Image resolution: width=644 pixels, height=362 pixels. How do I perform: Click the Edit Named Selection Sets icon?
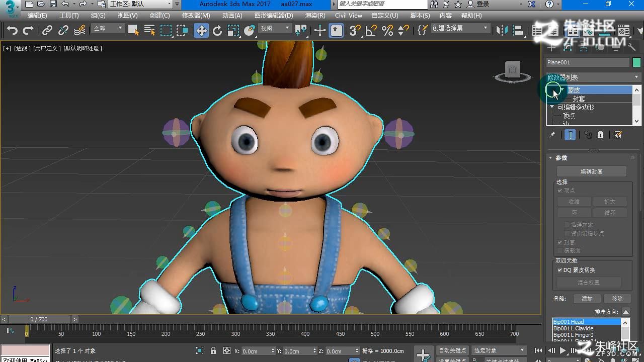[x=423, y=31]
